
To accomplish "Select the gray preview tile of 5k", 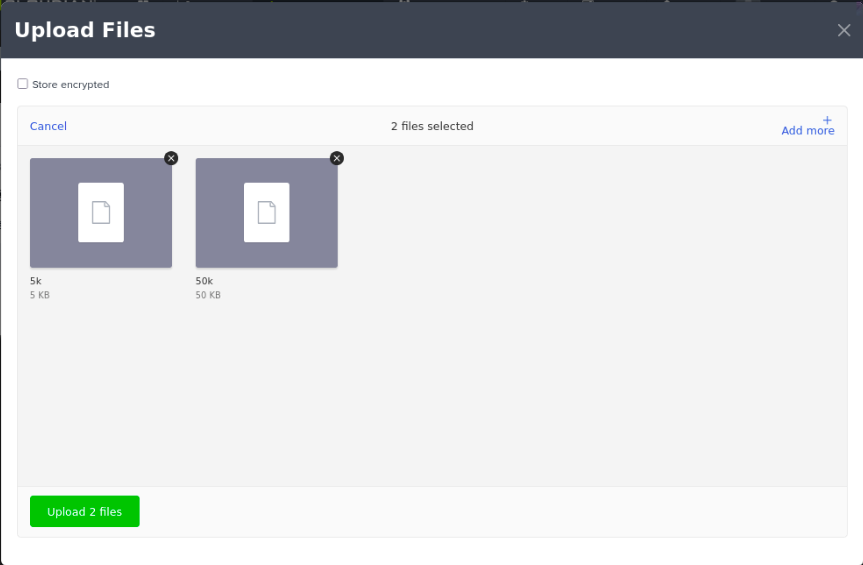I will pyautogui.click(x=101, y=213).
